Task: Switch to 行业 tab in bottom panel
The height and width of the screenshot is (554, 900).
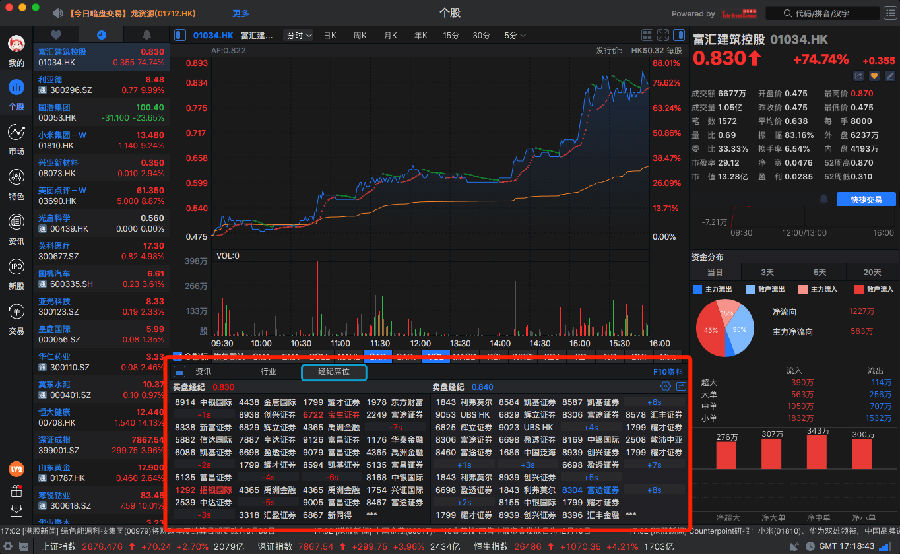Action: [x=268, y=371]
